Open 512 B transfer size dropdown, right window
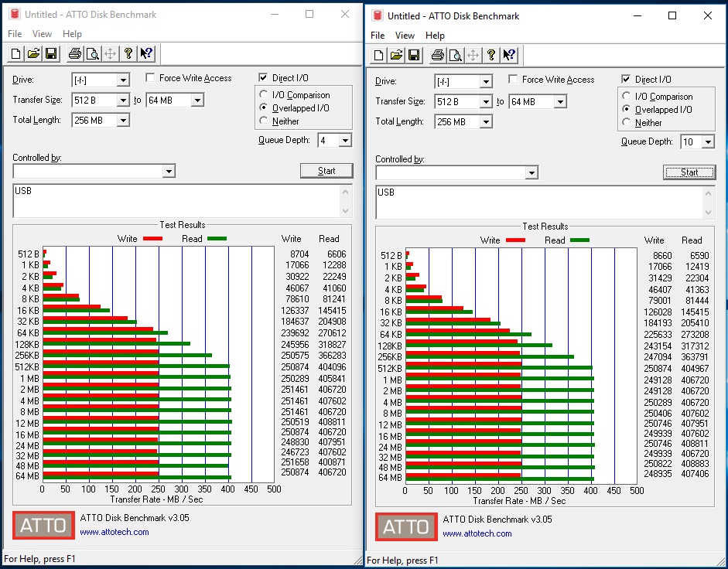 tap(486, 101)
